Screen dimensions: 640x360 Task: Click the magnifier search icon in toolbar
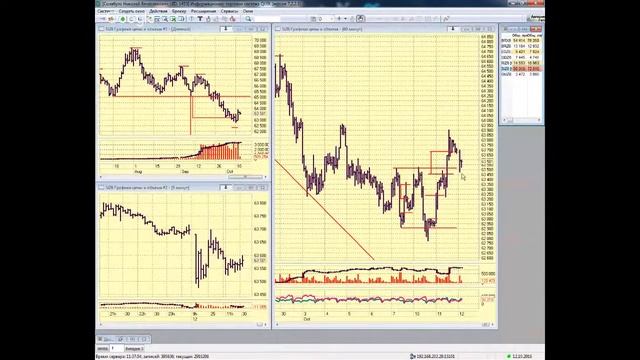pos(248,19)
